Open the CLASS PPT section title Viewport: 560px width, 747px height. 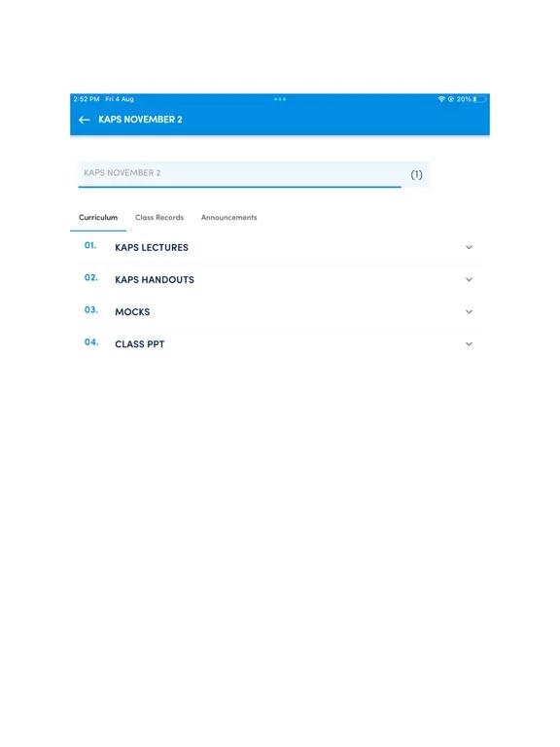[140, 344]
